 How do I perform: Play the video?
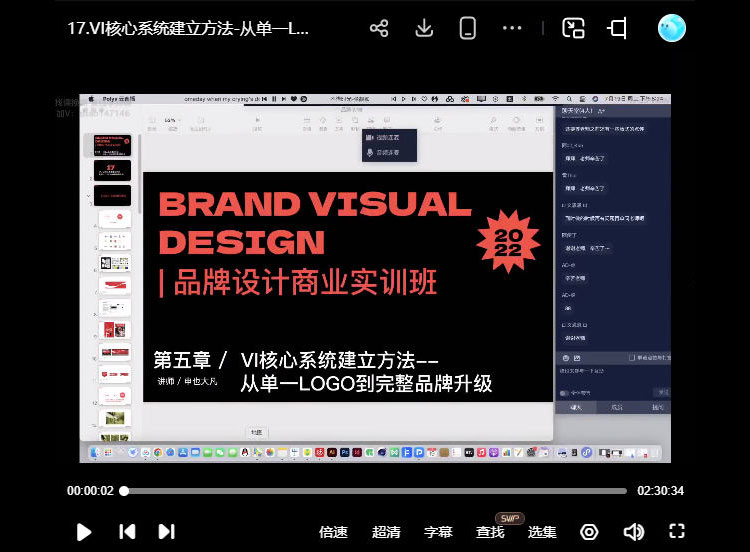click(84, 532)
